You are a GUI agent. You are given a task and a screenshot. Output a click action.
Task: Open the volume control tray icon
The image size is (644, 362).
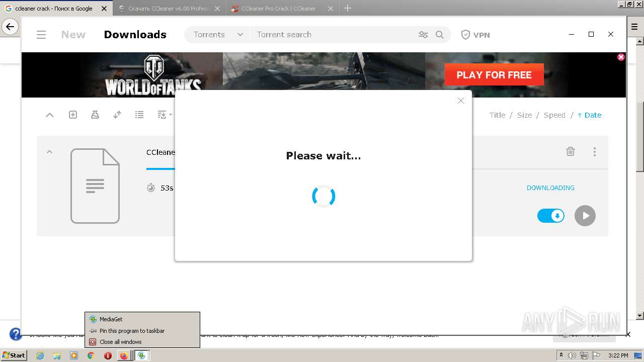(x=572, y=355)
